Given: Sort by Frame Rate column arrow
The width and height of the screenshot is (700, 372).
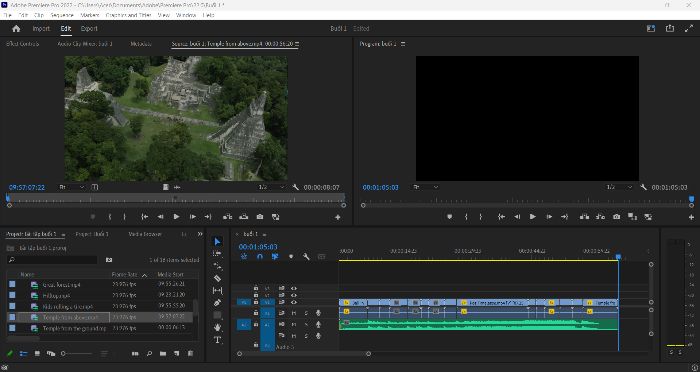Looking at the screenshot, I should 144,275.
